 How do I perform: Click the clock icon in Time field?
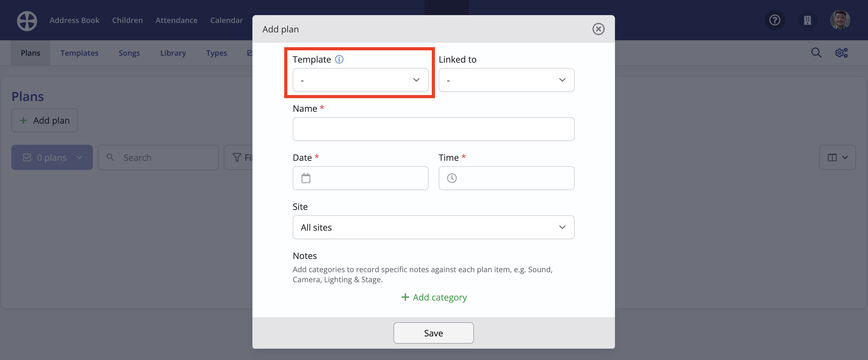[x=452, y=178]
